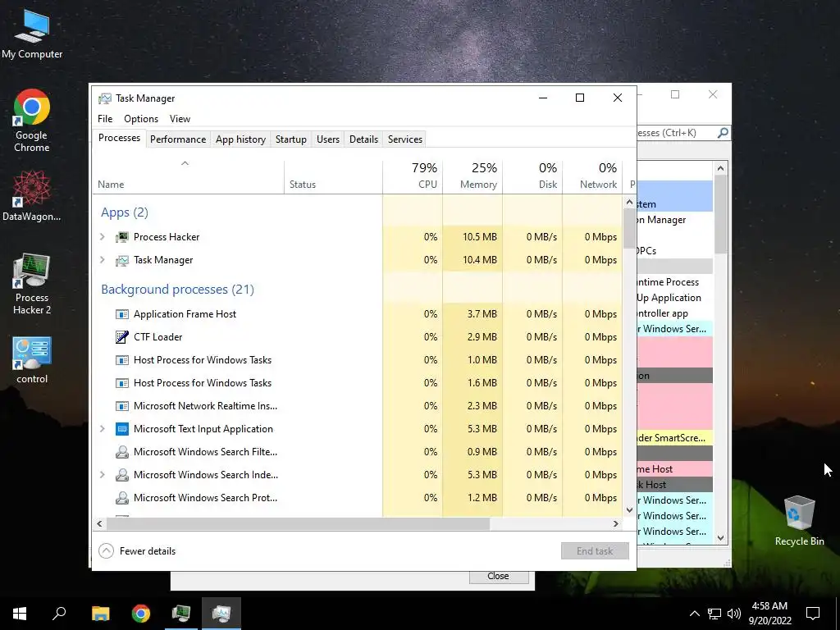Click the Apps (2) group heading
840x630 pixels.
pos(125,212)
